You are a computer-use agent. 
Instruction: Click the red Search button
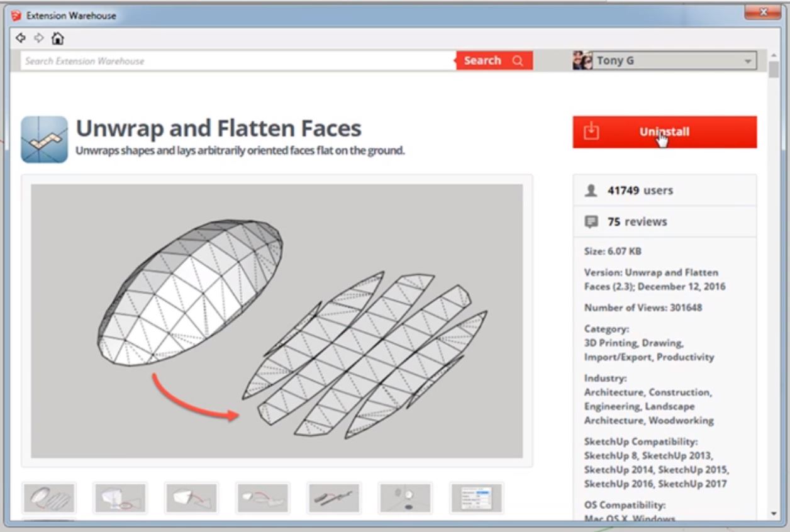click(494, 60)
